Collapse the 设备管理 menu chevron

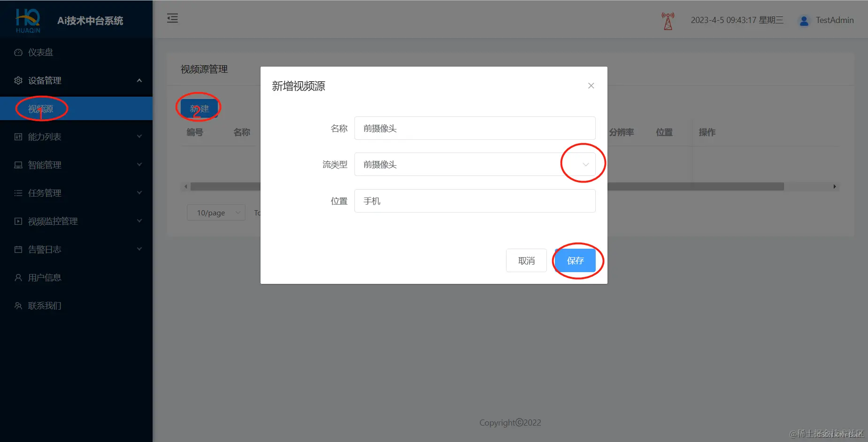click(139, 80)
